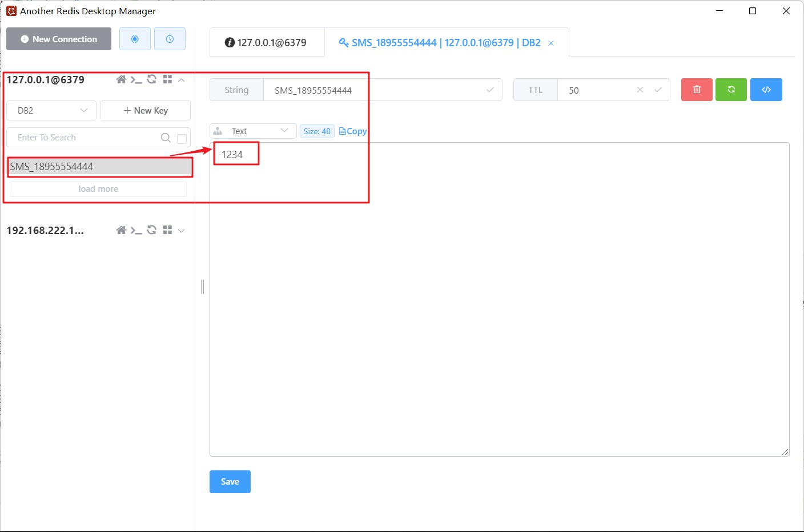Dump command with blue code button
Image resolution: width=804 pixels, height=532 pixels.
point(766,90)
